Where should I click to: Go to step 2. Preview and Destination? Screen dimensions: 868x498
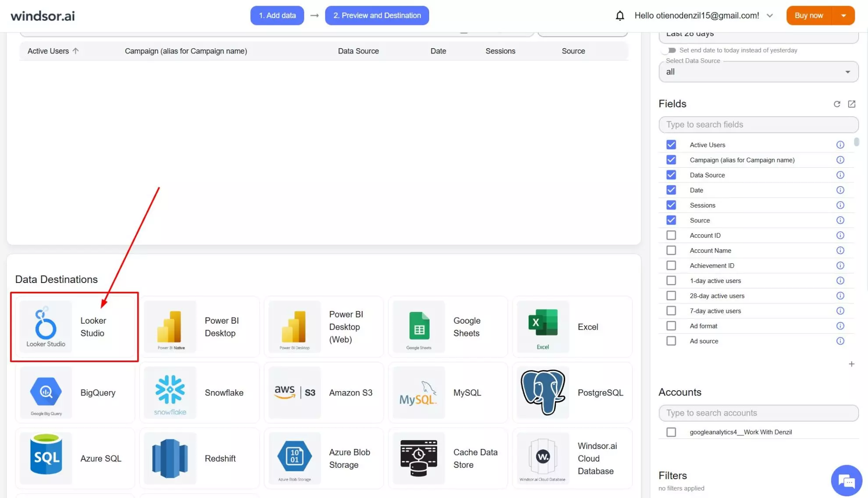377,15
